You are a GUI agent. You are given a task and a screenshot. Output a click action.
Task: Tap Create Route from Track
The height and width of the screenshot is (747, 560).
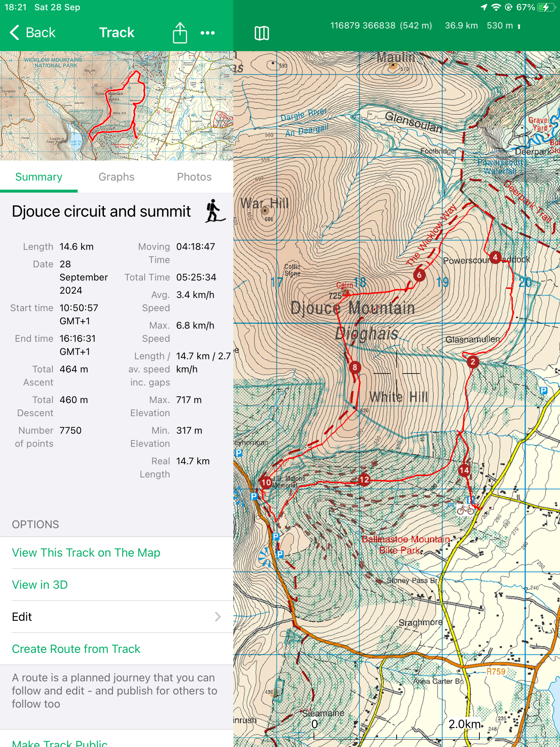(x=76, y=649)
